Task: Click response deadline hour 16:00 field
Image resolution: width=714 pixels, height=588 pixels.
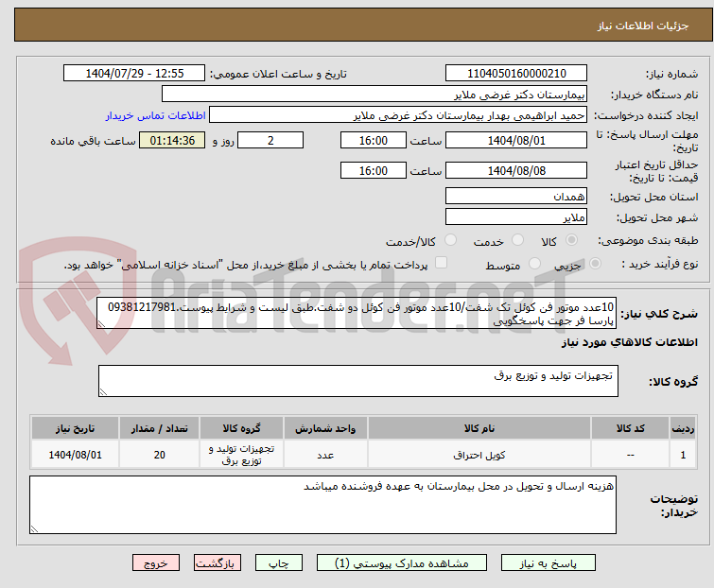Action: click(374, 140)
